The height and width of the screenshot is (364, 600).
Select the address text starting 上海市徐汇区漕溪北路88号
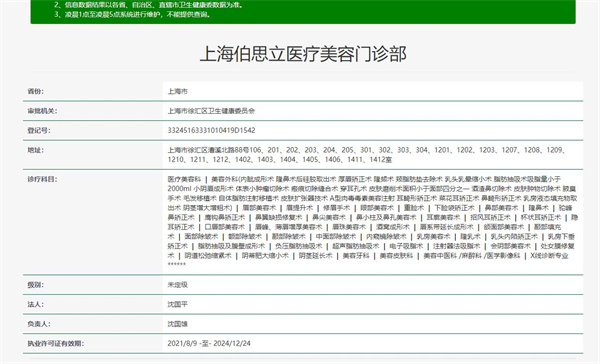(367, 155)
